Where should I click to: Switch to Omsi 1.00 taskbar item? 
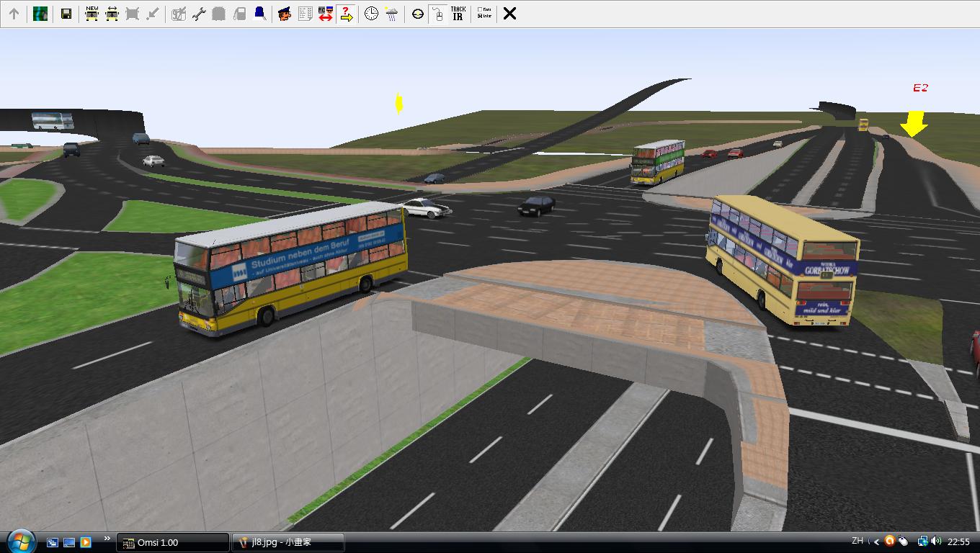click(x=173, y=542)
